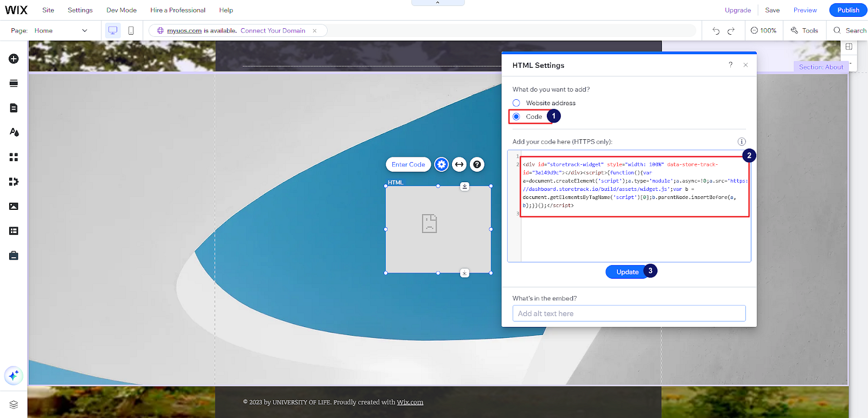Image resolution: width=868 pixels, height=418 pixels.
Task: Open the Sections panel in left sidebar
Action: click(14, 83)
